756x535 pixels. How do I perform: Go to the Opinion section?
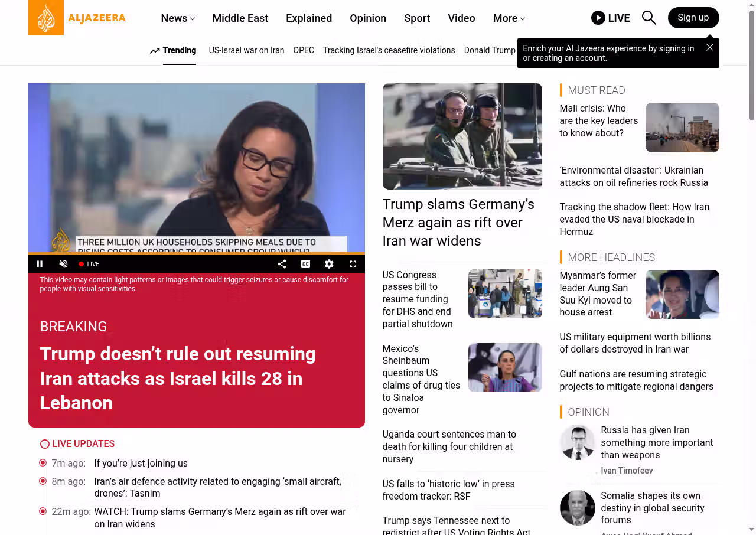(x=367, y=18)
